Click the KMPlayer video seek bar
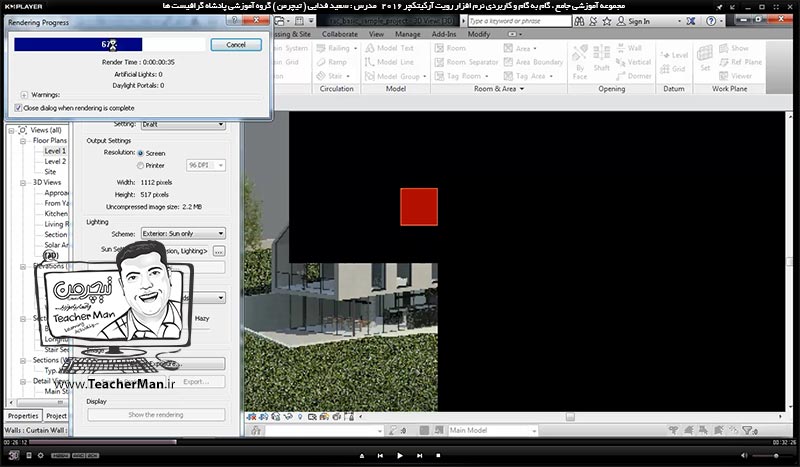The width and height of the screenshot is (800, 467). click(x=399, y=442)
